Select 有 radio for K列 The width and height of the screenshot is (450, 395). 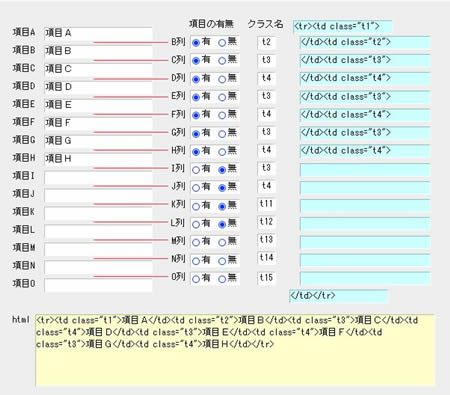(196, 206)
